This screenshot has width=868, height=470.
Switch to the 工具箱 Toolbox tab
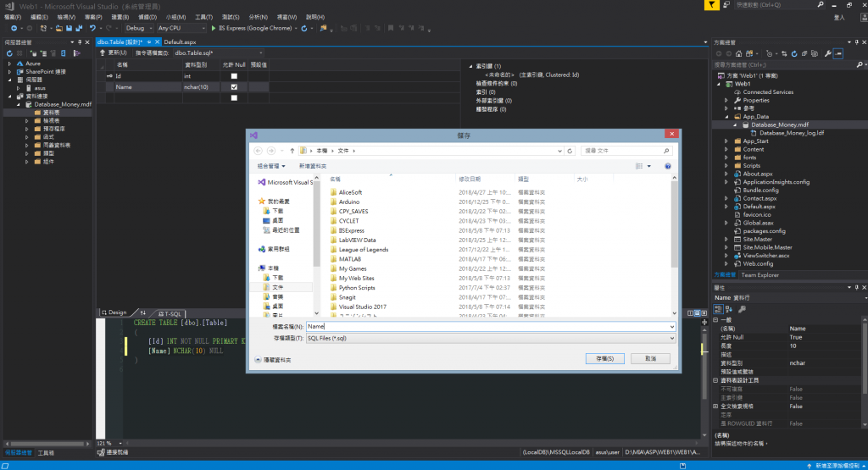pos(46,453)
